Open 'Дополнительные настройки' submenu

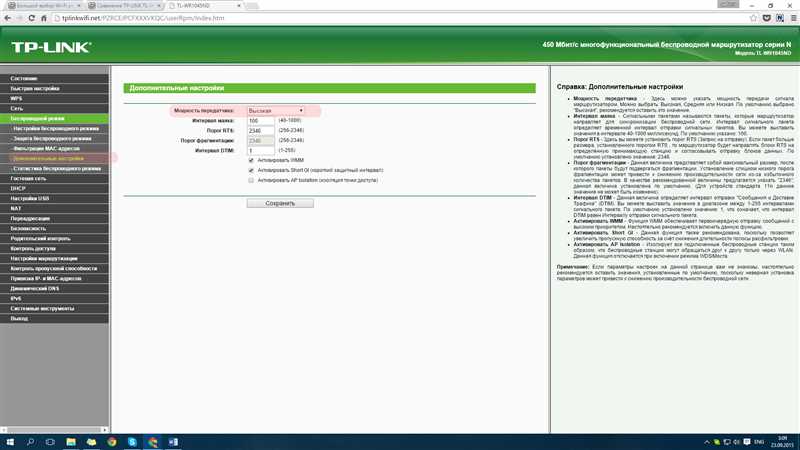55,159
